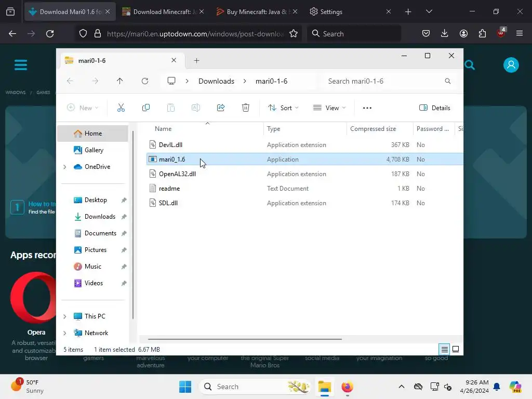Open Documents in quick access
The width and height of the screenshot is (532, 399).
click(x=92, y=233)
